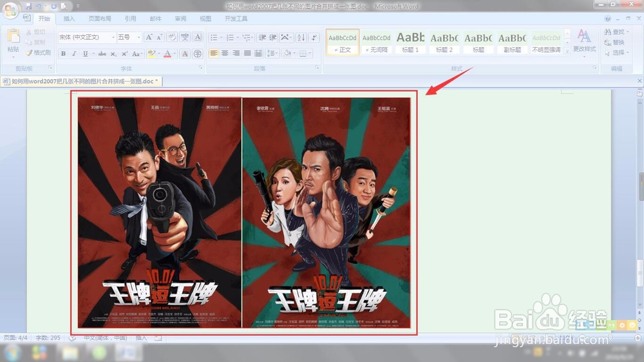
Task: Toggle Align Text Right
Action: tap(236, 53)
